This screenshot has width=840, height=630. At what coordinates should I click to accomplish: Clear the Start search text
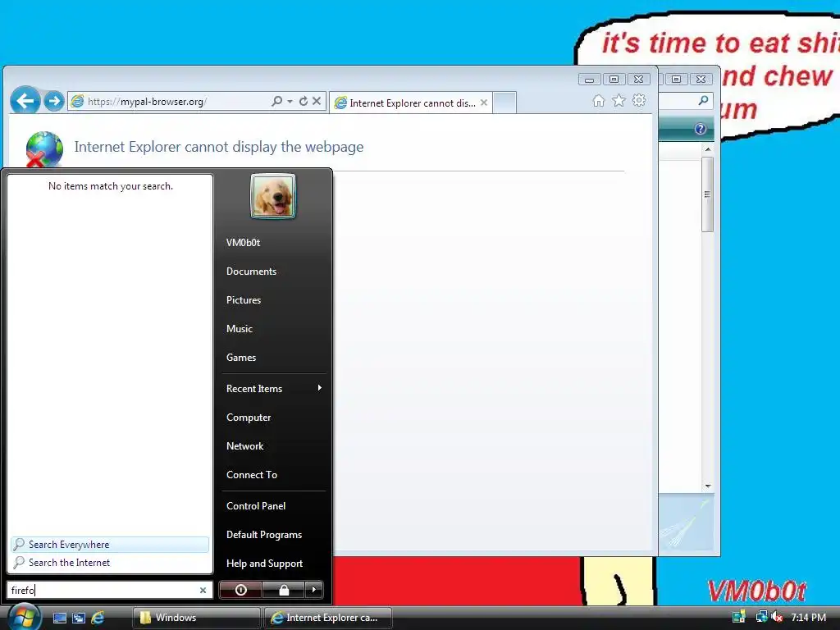[203, 590]
